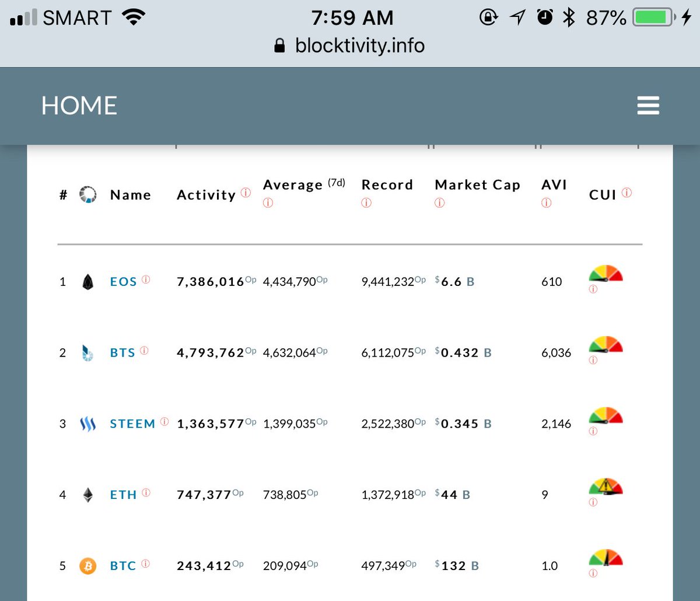This screenshot has height=601, width=700.
Task: Sort by the AVI column header
Action: pos(554,185)
